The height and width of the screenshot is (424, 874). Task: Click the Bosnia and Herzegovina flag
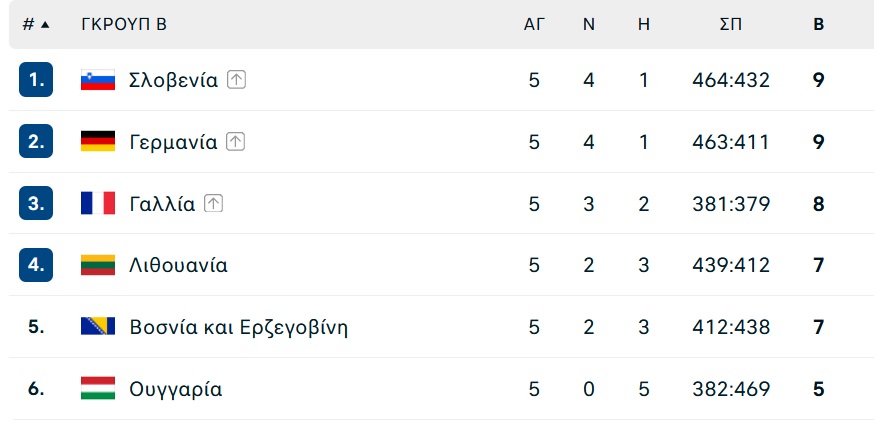coord(98,326)
